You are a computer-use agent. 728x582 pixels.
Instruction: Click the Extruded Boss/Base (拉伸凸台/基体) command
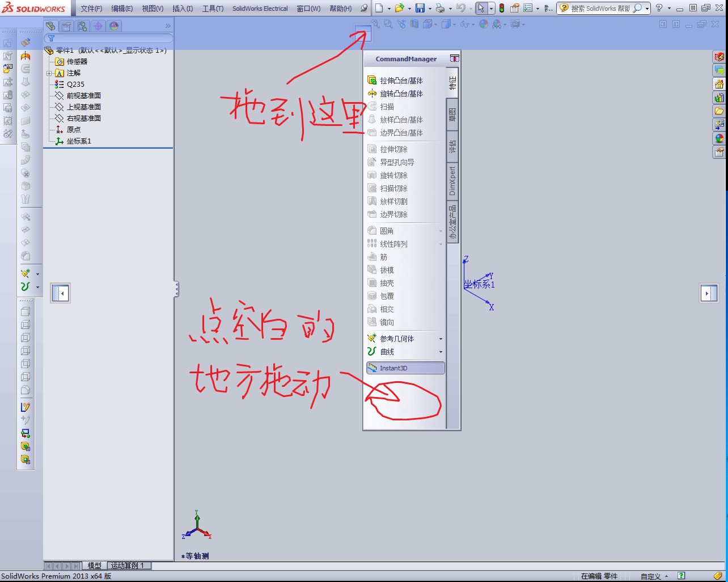(395, 81)
